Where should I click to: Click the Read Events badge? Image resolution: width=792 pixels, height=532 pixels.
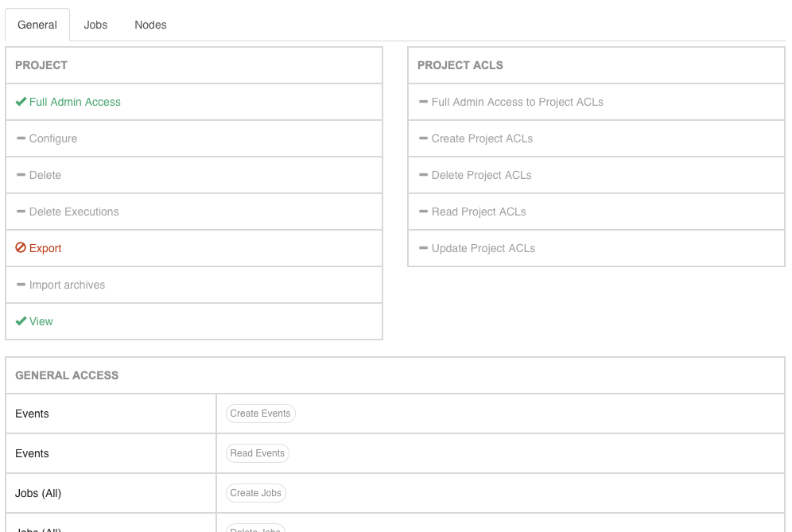pyautogui.click(x=257, y=453)
